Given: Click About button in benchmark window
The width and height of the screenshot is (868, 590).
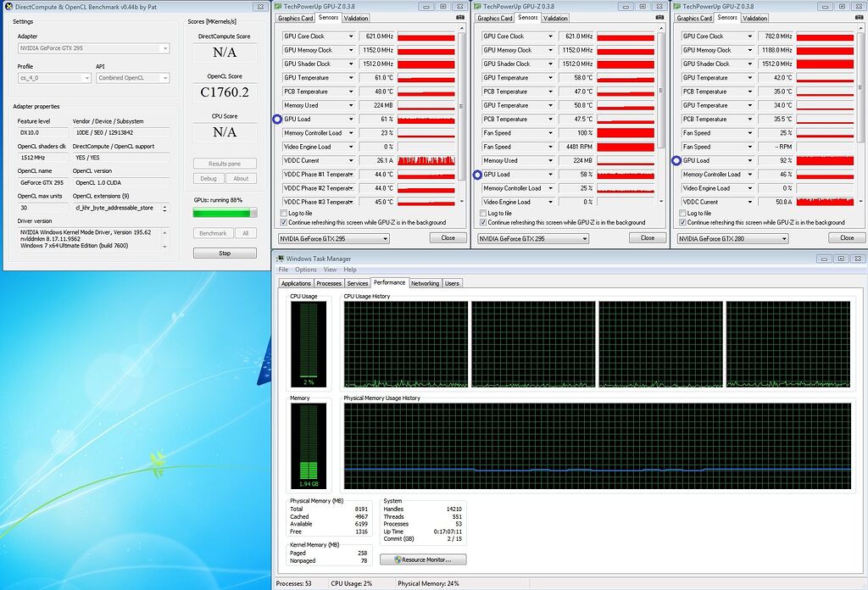Looking at the screenshot, I should (241, 179).
